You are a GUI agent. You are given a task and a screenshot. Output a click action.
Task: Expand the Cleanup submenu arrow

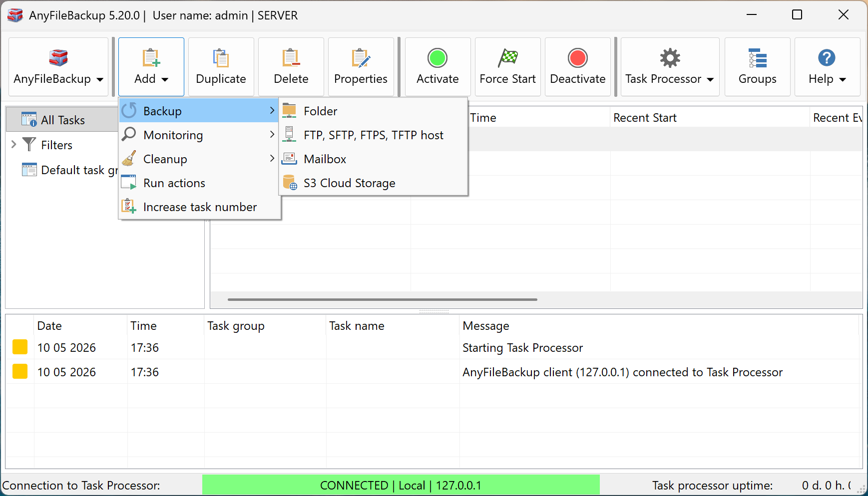point(272,158)
